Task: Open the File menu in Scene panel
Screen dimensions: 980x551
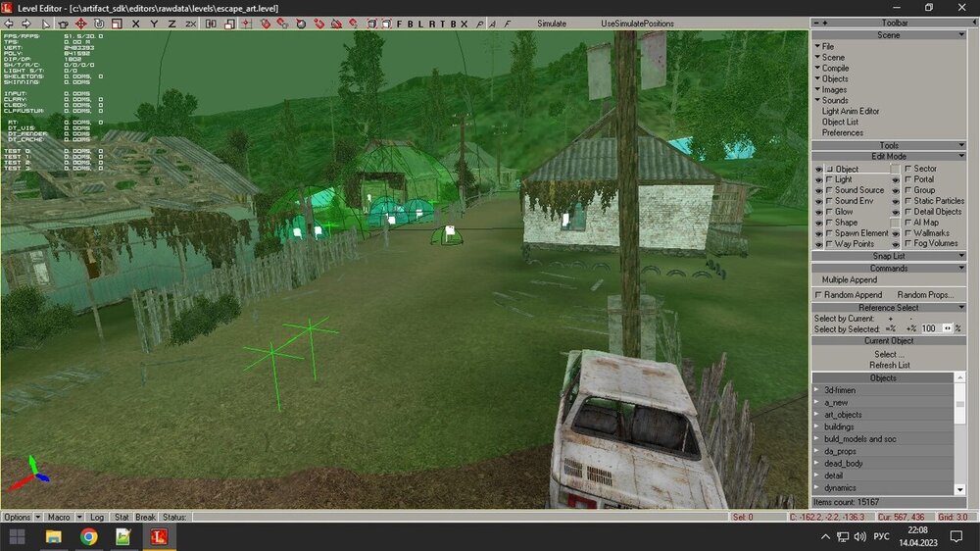Action: [827, 46]
